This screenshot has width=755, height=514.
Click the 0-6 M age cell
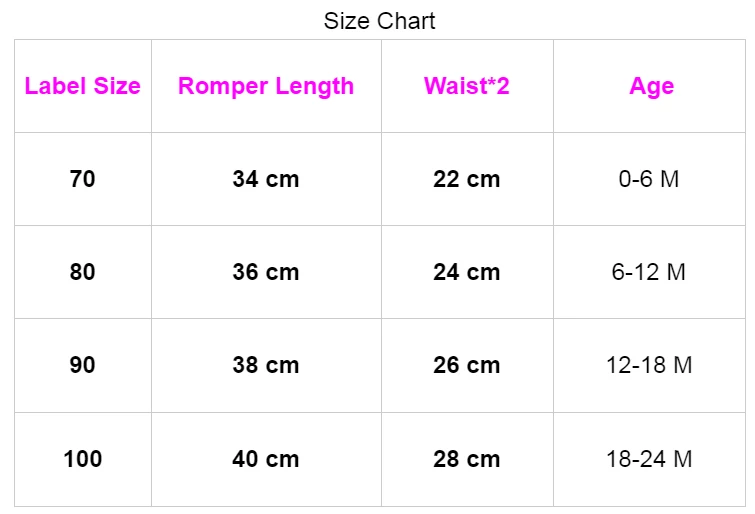(x=649, y=180)
